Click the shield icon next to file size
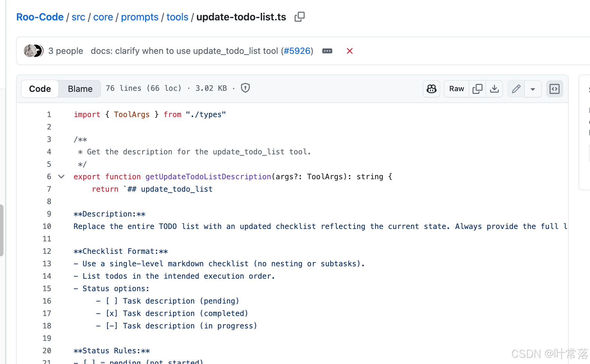The width and height of the screenshot is (590, 364). [x=245, y=88]
